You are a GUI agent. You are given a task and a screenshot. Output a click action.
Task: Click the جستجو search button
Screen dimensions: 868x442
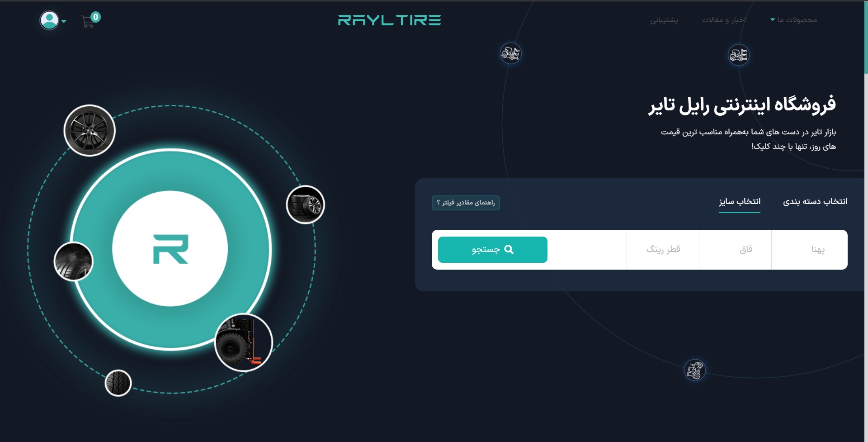coord(493,250)
